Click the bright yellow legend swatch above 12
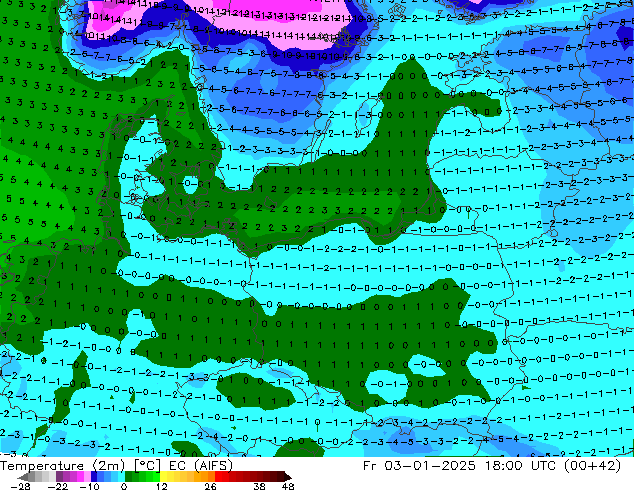This screenshot has width=634, height=490. tap(163, 476)
